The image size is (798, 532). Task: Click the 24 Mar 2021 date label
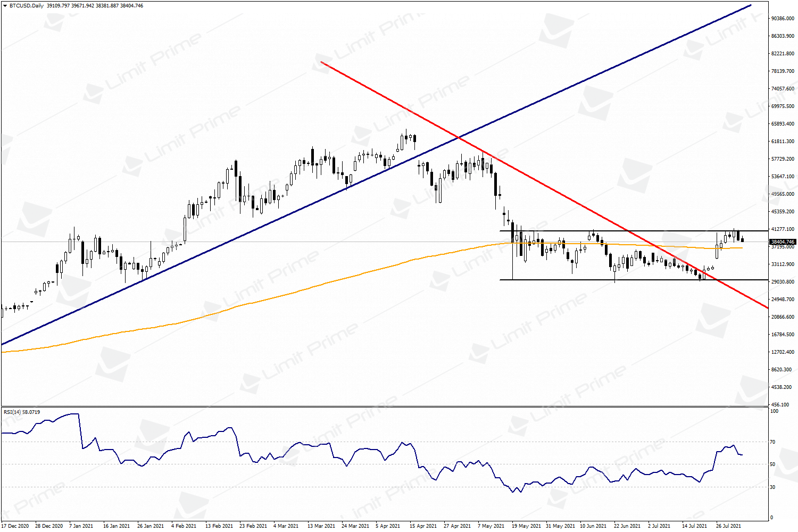coord(355,526)
